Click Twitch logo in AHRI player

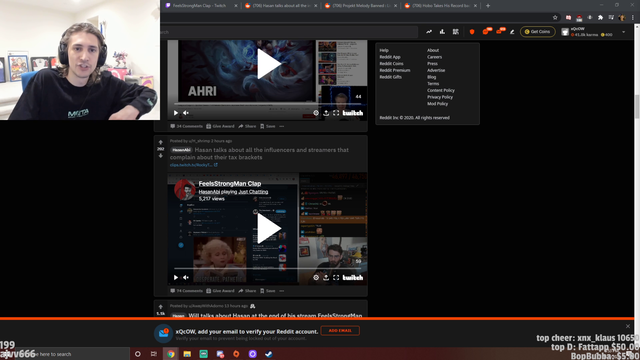point(353,113)
